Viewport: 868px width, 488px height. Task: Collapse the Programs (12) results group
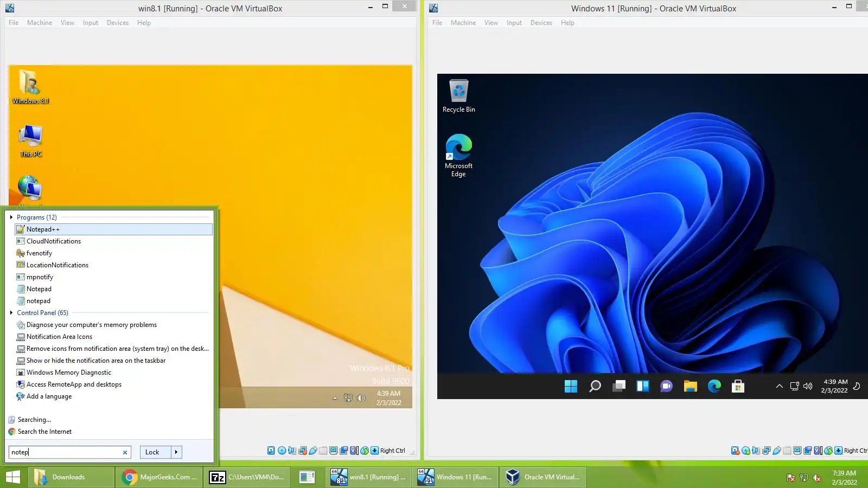click(x=11, y=217)
